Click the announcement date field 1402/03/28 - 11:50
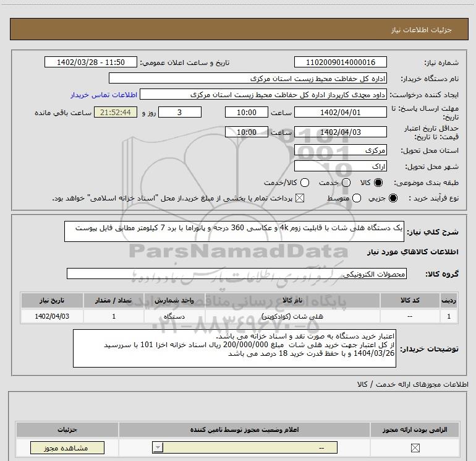 91,62
